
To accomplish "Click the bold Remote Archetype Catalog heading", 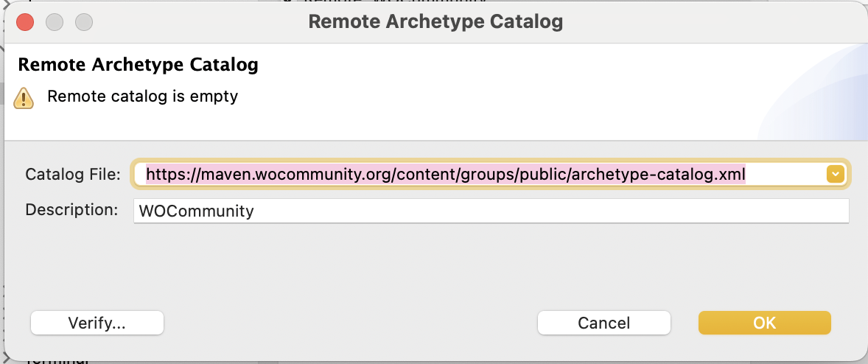I will click(139, 65).
